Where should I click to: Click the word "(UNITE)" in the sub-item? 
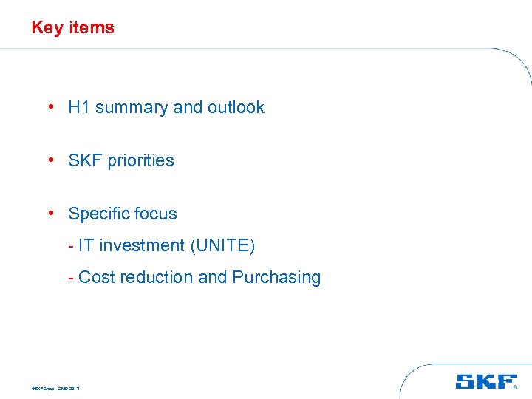(x=222, y=245)
